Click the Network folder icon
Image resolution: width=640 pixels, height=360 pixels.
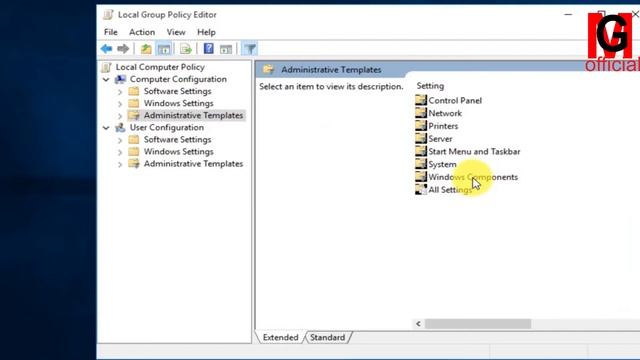(421, 113)
